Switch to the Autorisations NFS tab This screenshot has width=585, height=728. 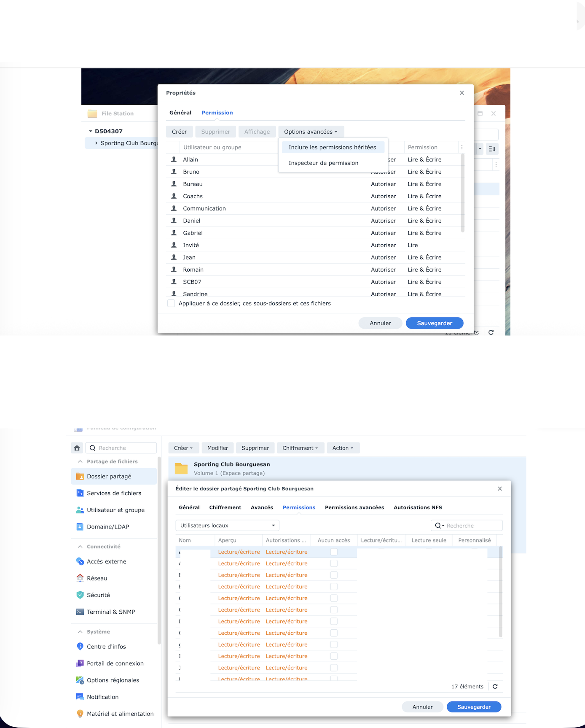pyautogui.click(x=418, y=507)
